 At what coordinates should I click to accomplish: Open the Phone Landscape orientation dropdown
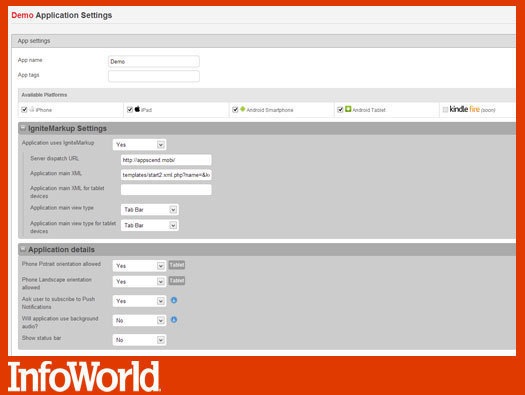(139, 282)
